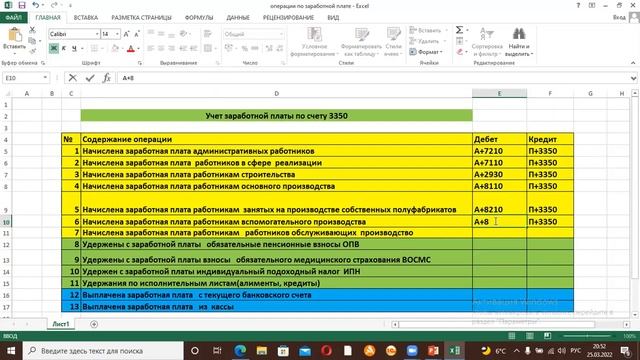Screen dimensions: 640x360
Task: Select column D header
Action: [276, 93]
